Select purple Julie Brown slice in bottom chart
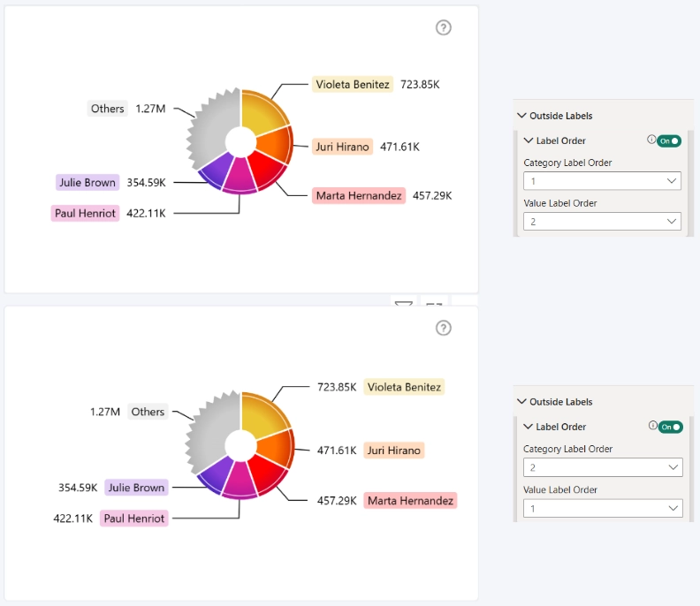This screenshot has width=700, height=606. [x=217, y=473]
